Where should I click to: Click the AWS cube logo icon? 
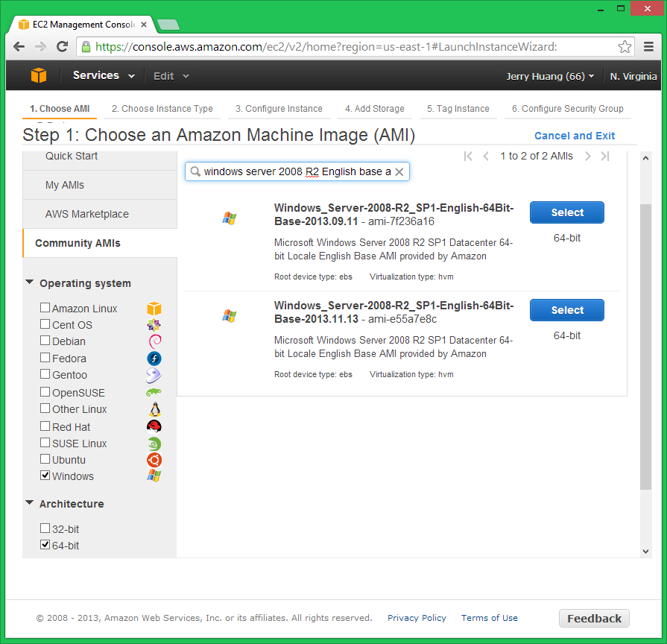38,76
